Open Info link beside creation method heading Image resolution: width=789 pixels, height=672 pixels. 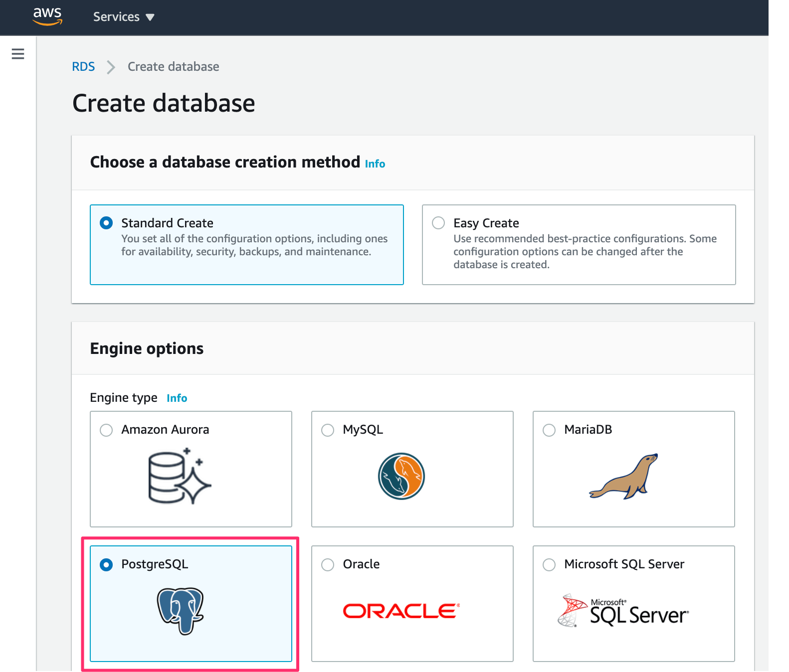(x=375, y=164)
